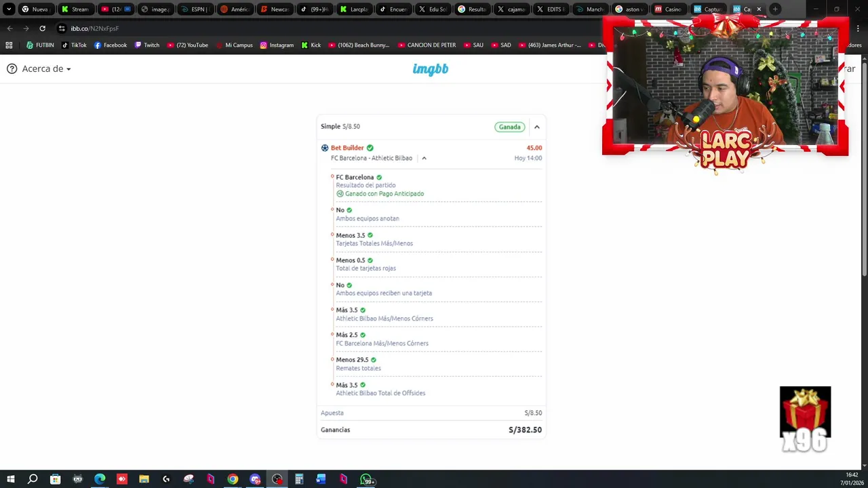The image size is (868, 488).
Task: Open the Facebook bookmark
Action: tap(110, 45)
